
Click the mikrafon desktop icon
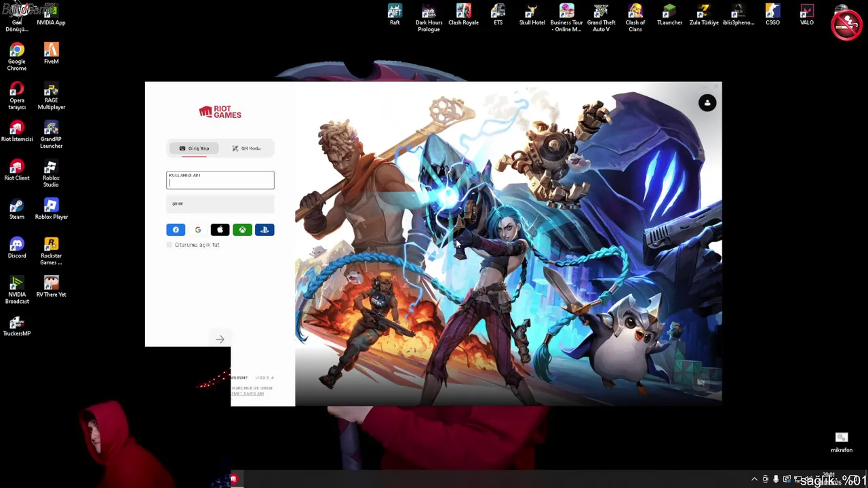pos(842,443)
